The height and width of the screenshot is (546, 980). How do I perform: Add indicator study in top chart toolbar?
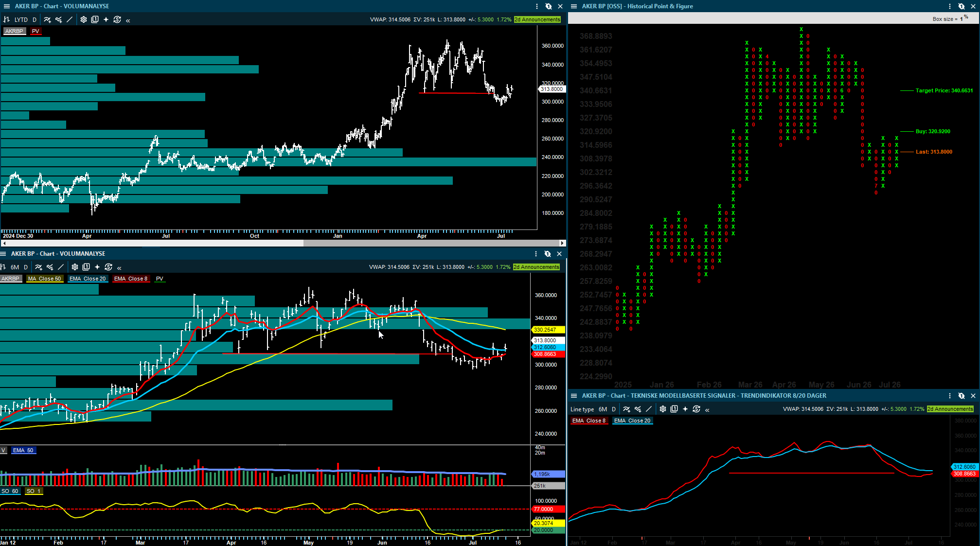(47, 20)
